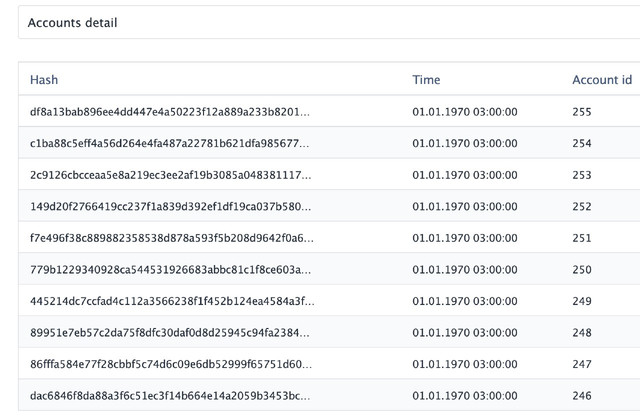Open hash starting with 149d20f27664
Viewport: 640px width, 419px height.
pyautogui.click(x=170, y=206)
